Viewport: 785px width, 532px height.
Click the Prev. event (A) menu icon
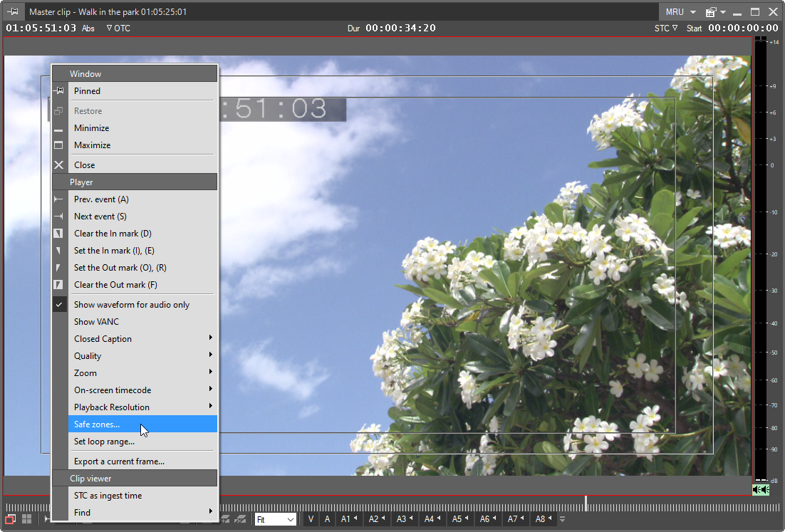[59, 199]
